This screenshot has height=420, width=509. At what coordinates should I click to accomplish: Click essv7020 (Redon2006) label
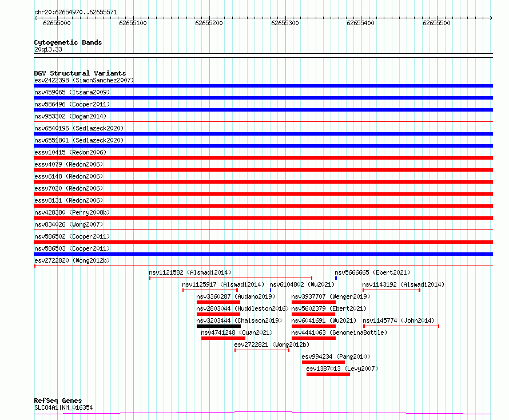click(69, 188)
